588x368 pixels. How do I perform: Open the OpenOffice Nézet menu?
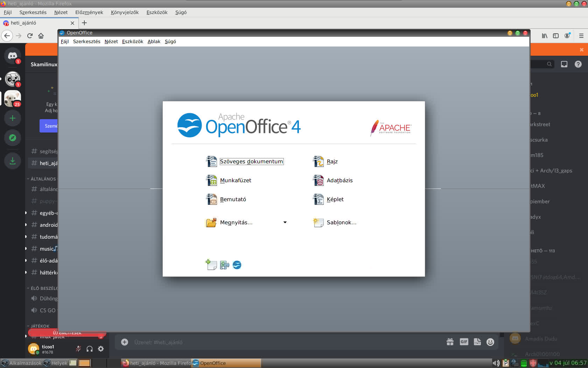coord(111,42)
